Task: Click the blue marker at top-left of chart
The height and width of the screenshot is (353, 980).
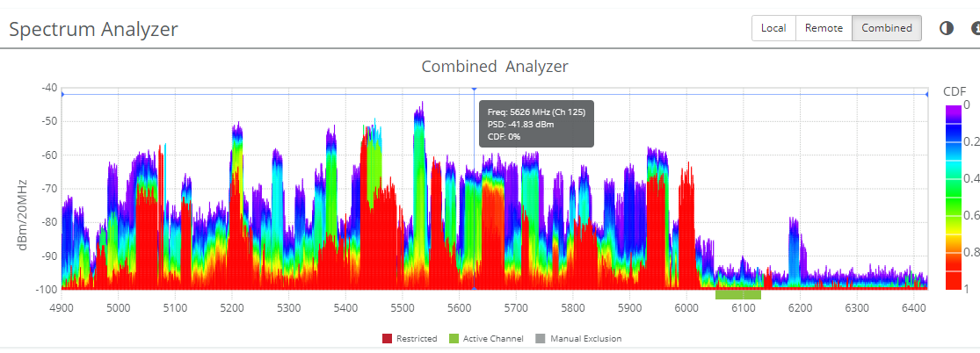Action: pos(62,93)
